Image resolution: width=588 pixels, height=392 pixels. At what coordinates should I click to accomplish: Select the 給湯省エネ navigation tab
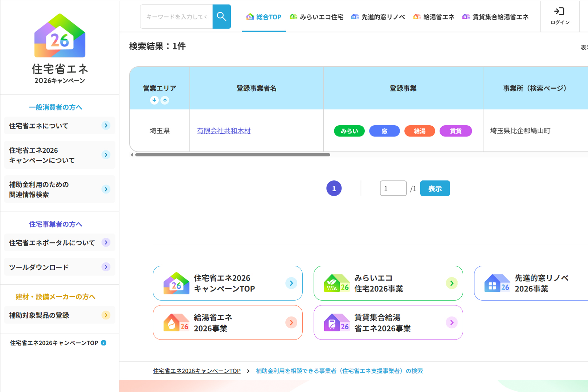coord(434,17)
